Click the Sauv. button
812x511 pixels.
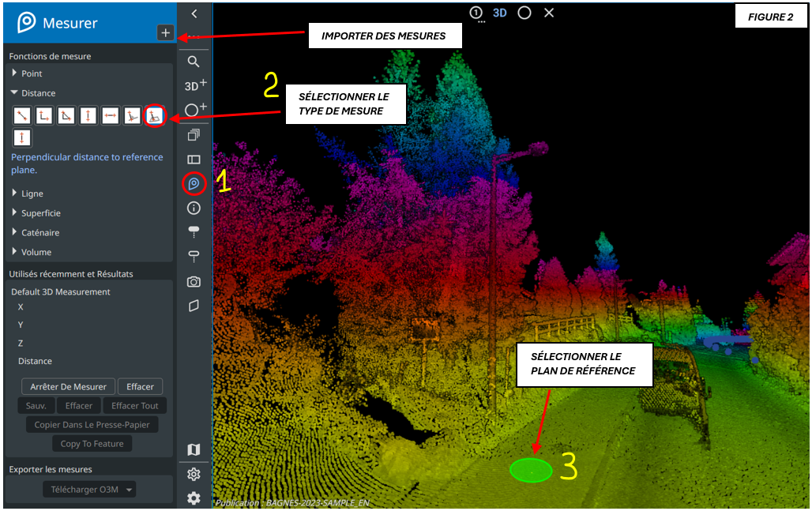pyautogui.click(x=36, y=406)
